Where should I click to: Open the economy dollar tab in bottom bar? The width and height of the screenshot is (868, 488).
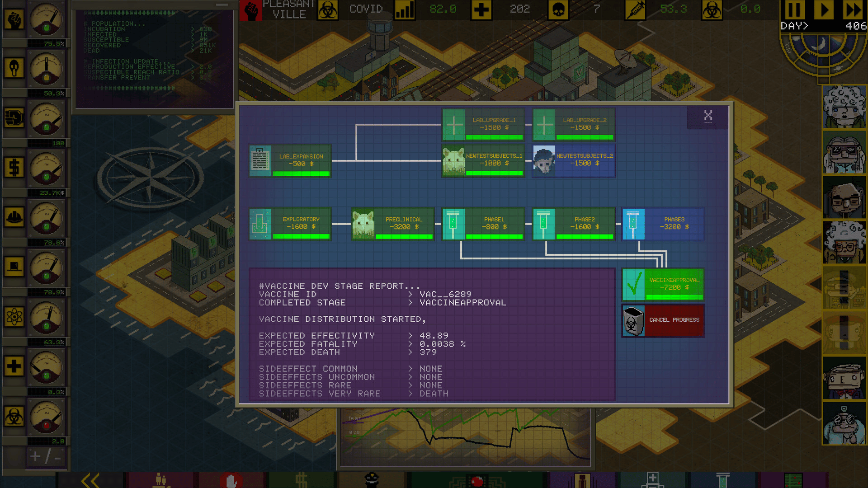pos(302,480)
